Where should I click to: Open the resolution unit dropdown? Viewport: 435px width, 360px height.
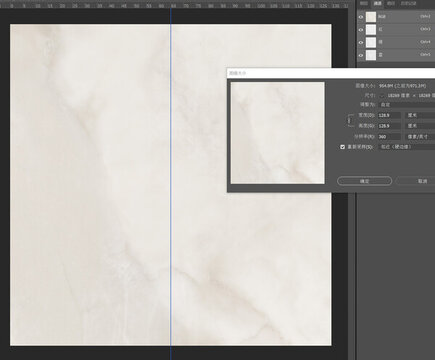tap(420, 137)
